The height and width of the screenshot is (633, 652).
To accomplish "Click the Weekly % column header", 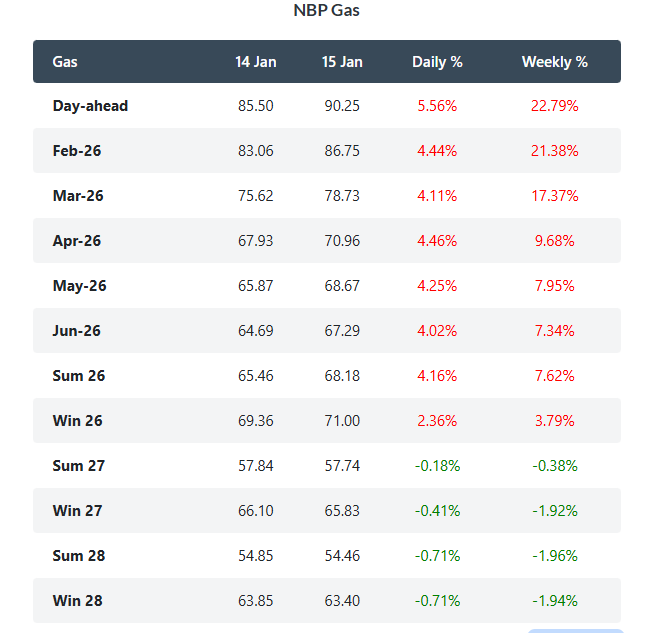I will (x=554, y=62).
